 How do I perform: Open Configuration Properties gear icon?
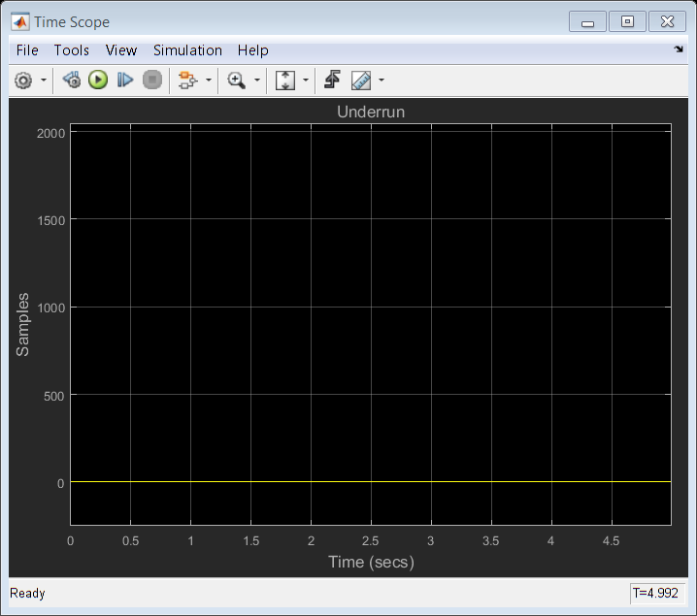pyautogui.click(x=23, y=81)
